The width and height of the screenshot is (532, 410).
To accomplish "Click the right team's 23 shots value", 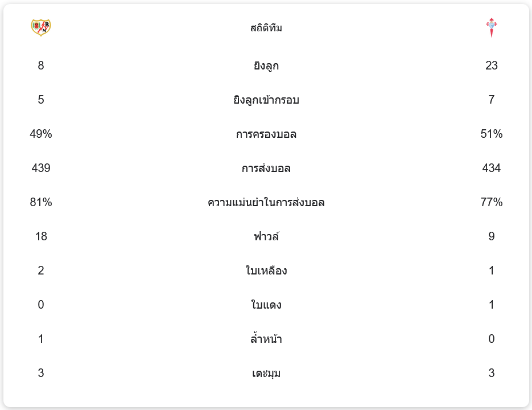I will click(x=492, y=65).
